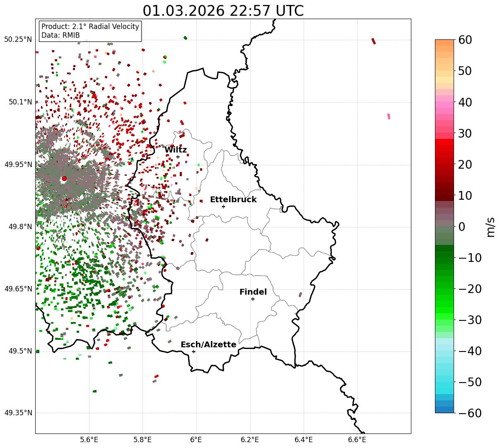Click the colorbar tick label 10
This screenshot has height=448, width=500.
[x=465, y=195]
